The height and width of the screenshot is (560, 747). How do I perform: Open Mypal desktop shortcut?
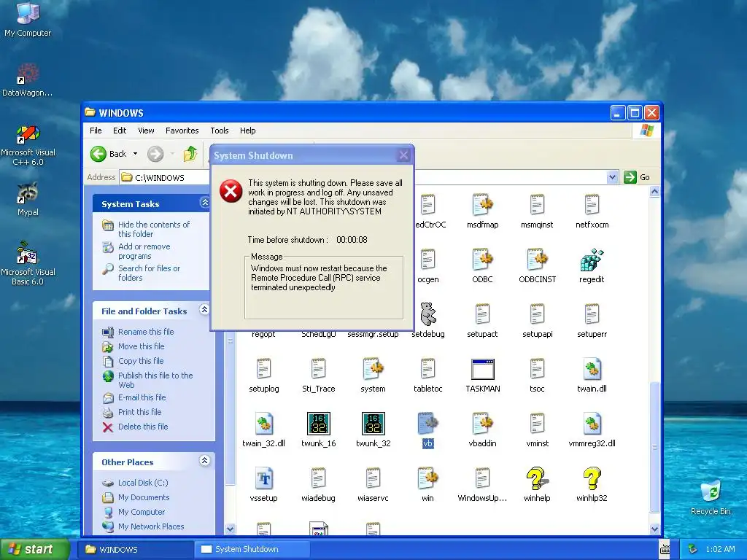point(28,199)
